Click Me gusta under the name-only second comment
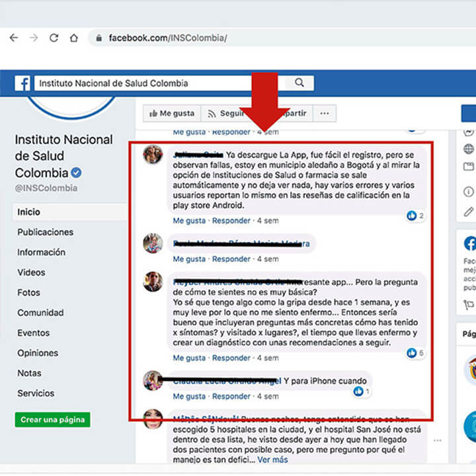 click(189, 259)
